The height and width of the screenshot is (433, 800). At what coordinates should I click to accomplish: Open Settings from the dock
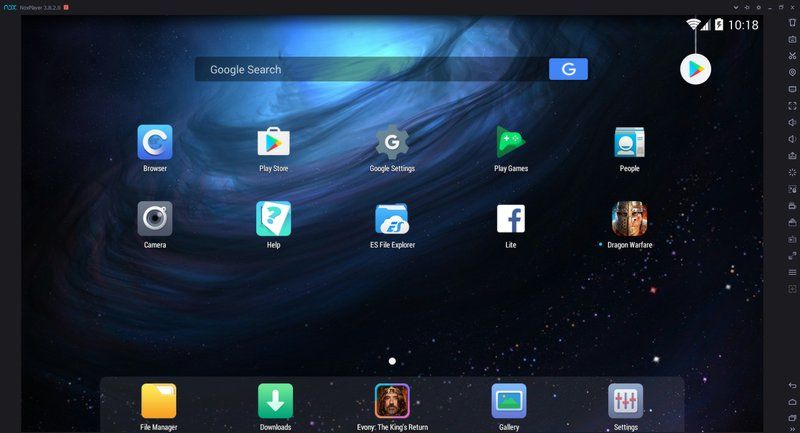[x=625, y=401]
